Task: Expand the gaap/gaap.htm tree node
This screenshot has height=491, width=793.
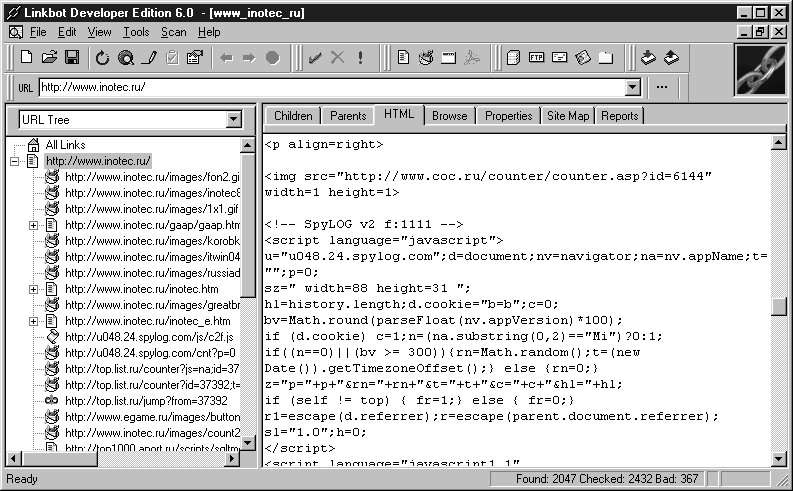Action: coord(33,225)
